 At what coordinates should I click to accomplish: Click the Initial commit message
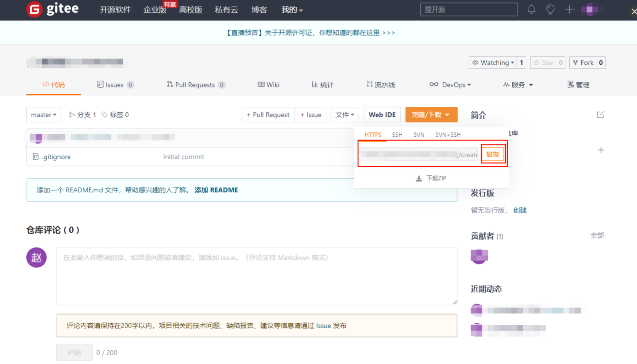click(184, 157)
